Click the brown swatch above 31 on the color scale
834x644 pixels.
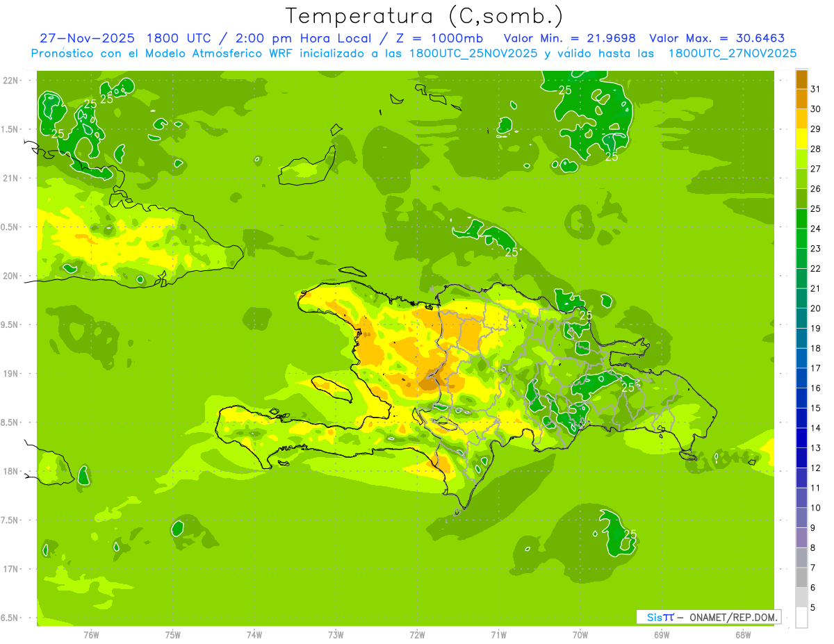tap(801, 79)
